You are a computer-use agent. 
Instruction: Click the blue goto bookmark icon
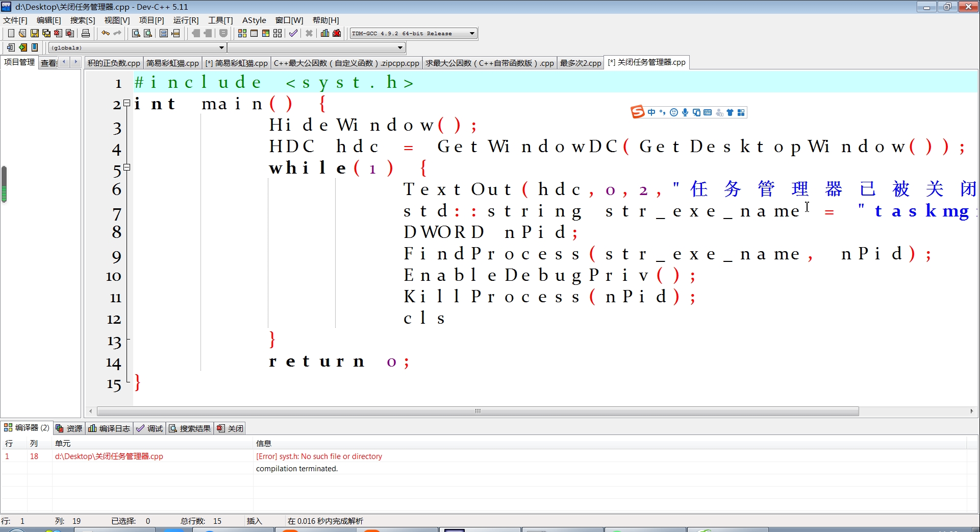(x=35, y=47)
